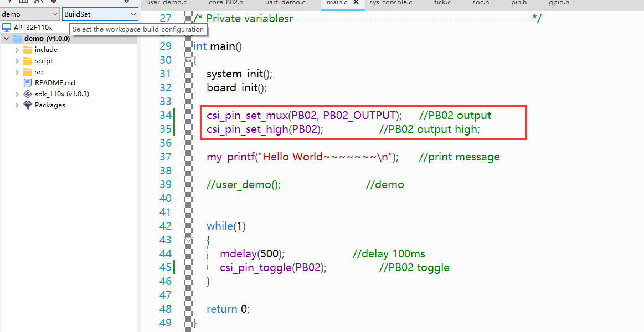The height and width of the screenshot is (332, 644).
Task: Click the sdk_110x component icon
Action: [28, 94]
